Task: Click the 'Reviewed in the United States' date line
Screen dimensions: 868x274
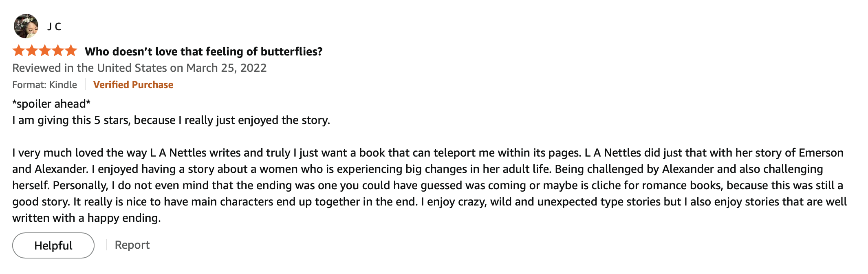Action: (139, 68)
